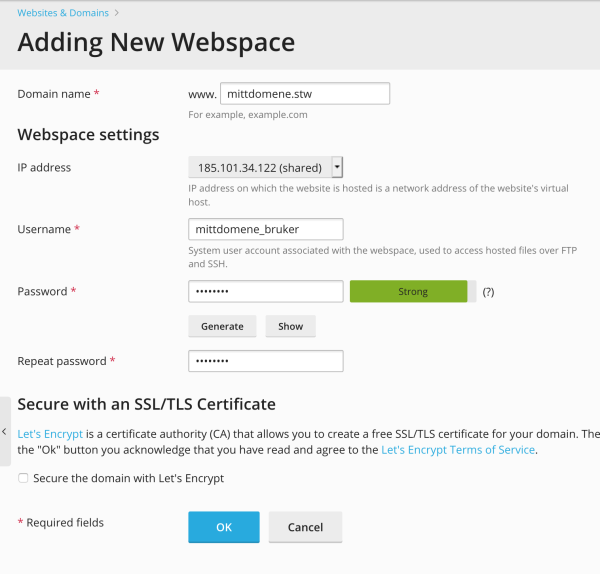Select the 185.101.34.122 (shared) combo box

(x=265, y=167)
